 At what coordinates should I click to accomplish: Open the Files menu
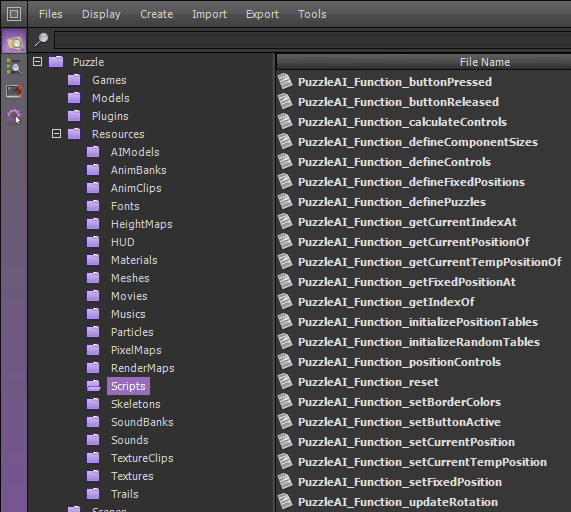coord(51,14)
